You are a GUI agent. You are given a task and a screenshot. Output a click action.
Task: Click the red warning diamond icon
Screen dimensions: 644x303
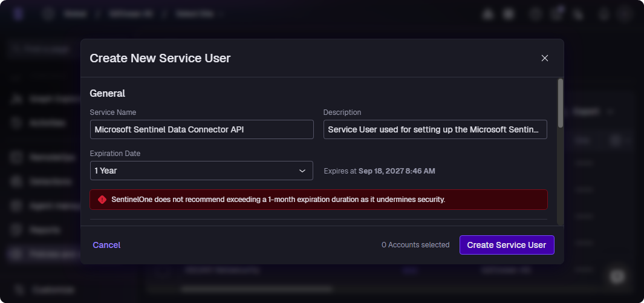(102, 200)
